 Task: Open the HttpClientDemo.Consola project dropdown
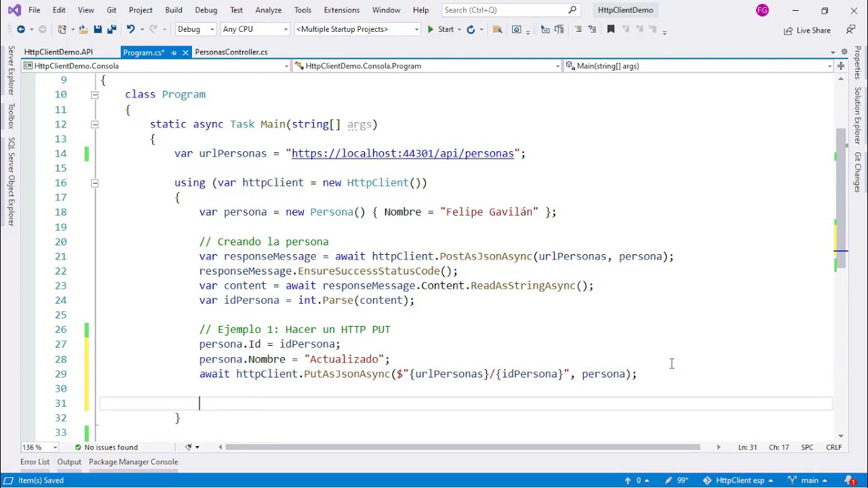pos(156,66)
